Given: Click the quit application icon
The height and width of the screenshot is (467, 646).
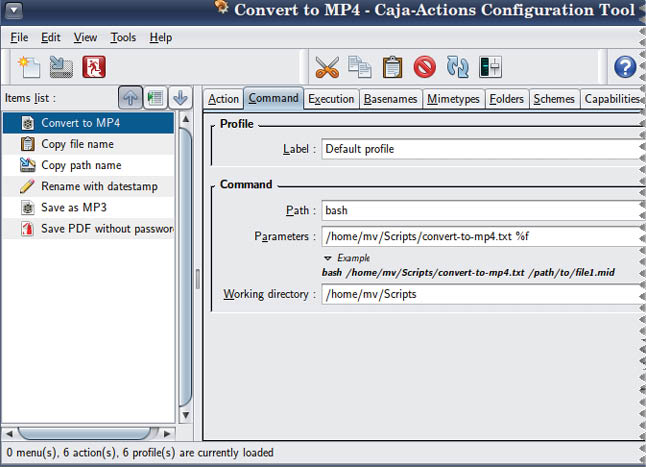Looking at the screenshot, I should click(x=94, y=67).
